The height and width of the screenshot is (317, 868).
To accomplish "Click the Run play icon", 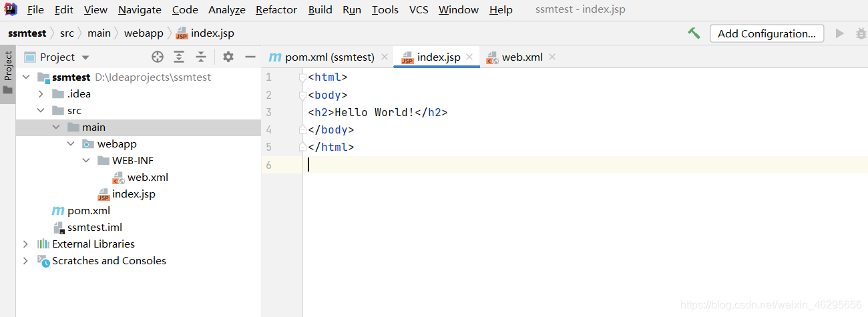I will 840,33.
